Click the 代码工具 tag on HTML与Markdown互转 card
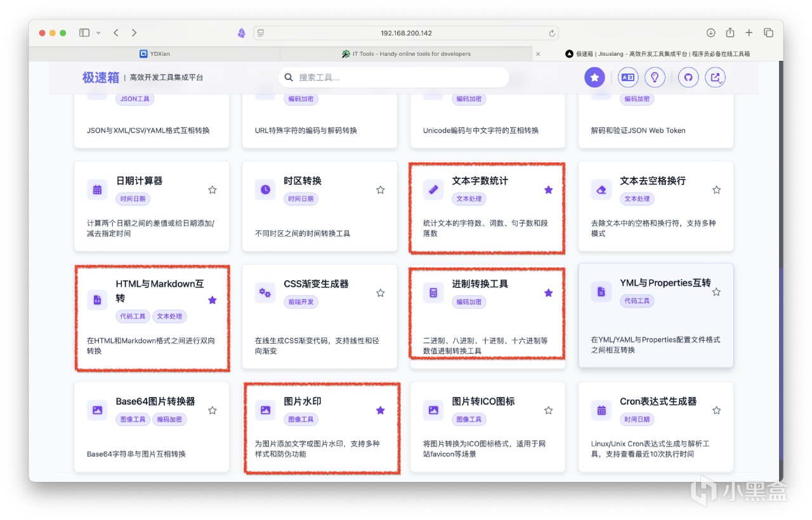 (x=133, y=316)
